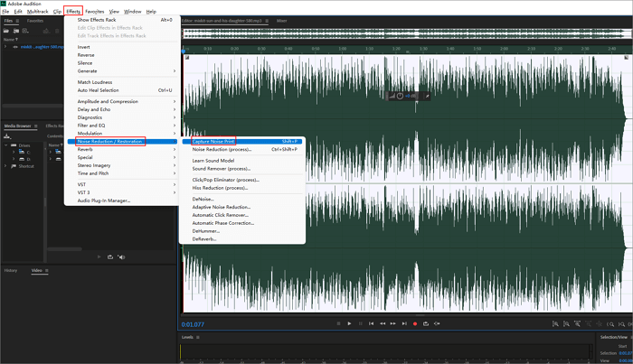
Task: Click the Play button in the editor transport
Action: 349,323
